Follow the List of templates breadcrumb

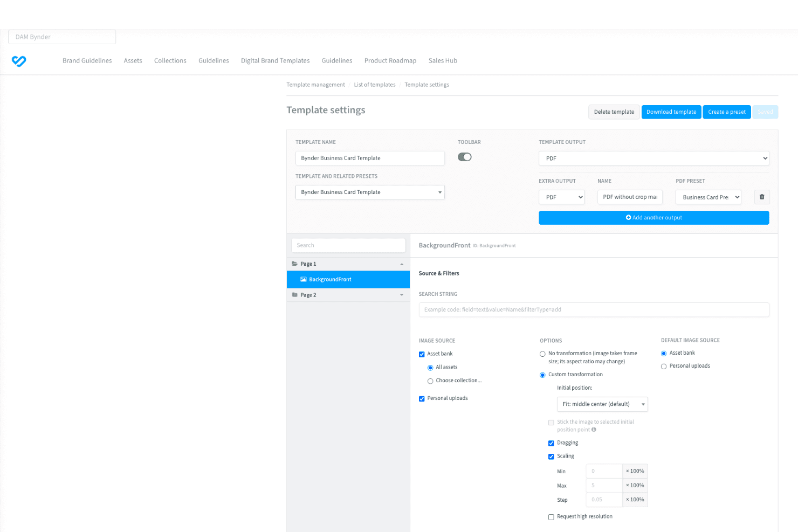click(x=375, y=85)
